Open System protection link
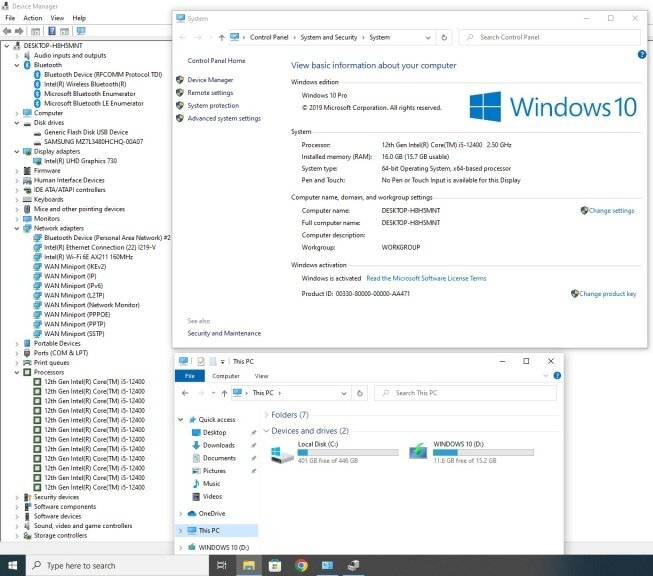Screen dimensions: 653x576 click(213, 106)
